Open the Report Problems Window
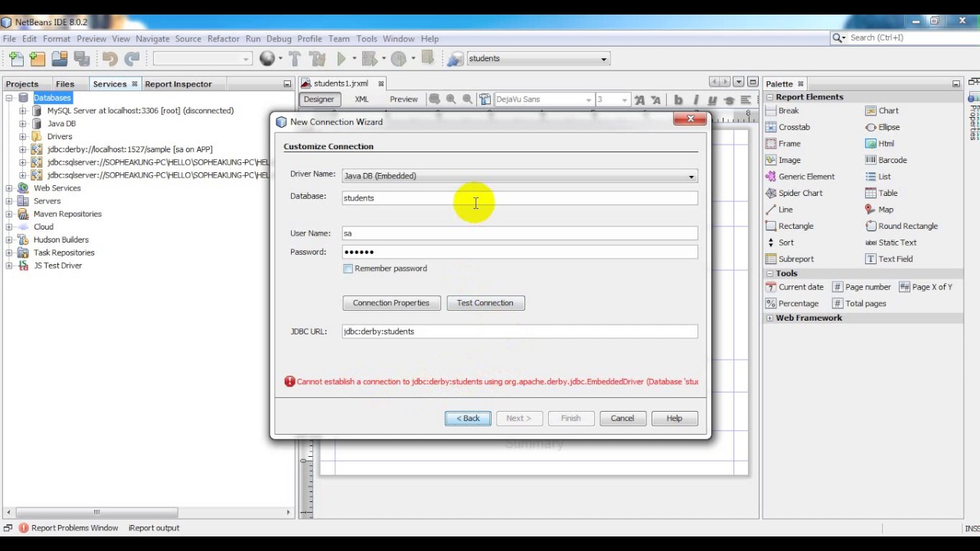The width and height of the screenshot is (980, 551). point(67,528)
